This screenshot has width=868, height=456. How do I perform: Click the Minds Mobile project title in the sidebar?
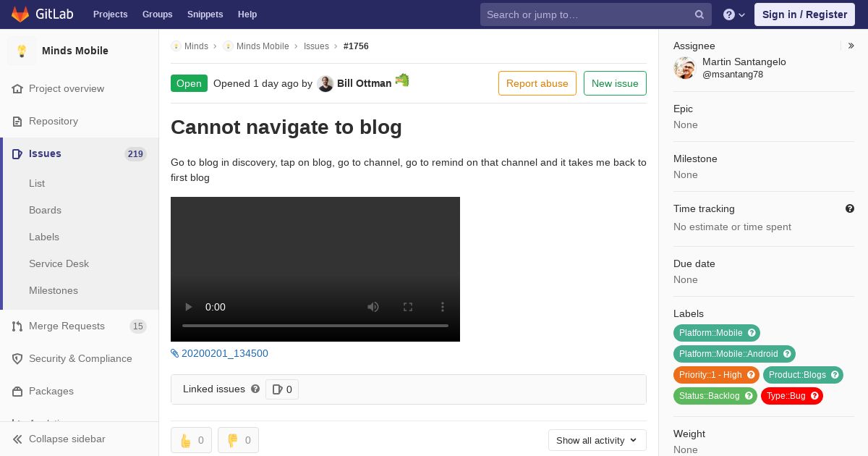[75, 51]
